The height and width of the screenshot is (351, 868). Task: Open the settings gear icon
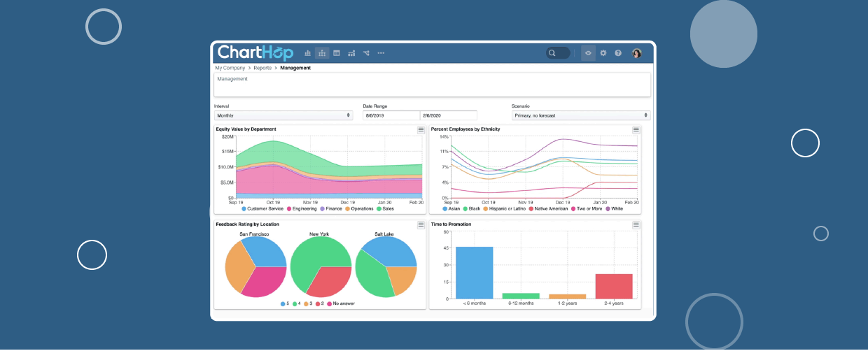(603, 53)
